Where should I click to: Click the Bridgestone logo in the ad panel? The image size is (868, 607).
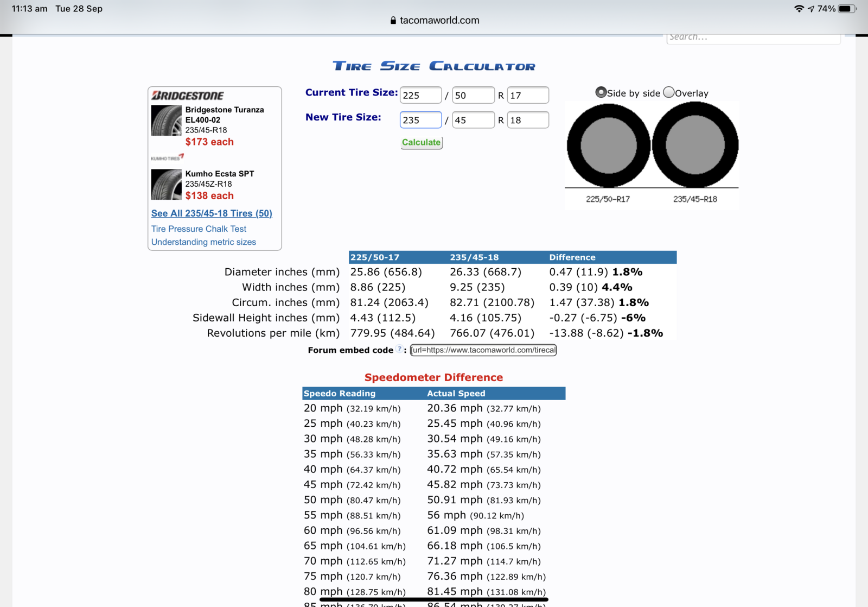click(187, 96)
